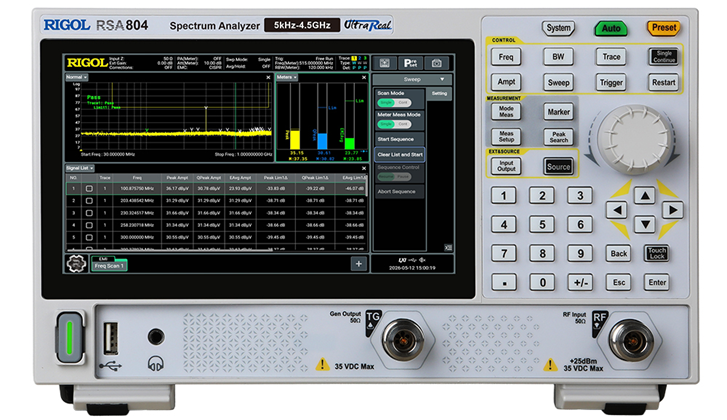Hit the Freq key in CONTROL group
The width and height of the screenshot is (727, 420).
506,57
